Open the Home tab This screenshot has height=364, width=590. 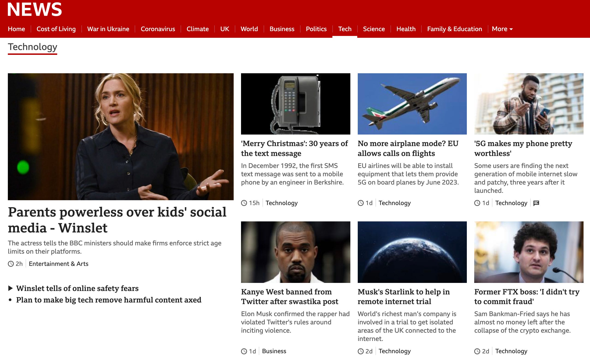point(16,29)
